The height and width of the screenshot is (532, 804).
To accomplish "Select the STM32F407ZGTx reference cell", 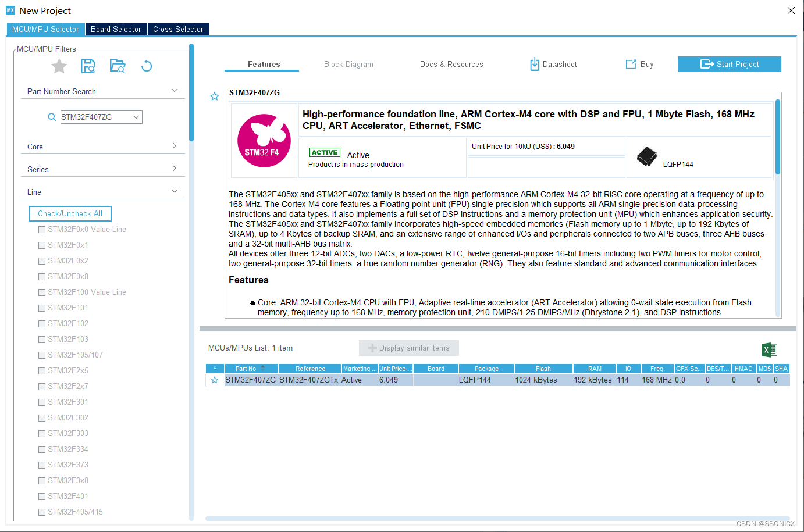I will 308,380.
